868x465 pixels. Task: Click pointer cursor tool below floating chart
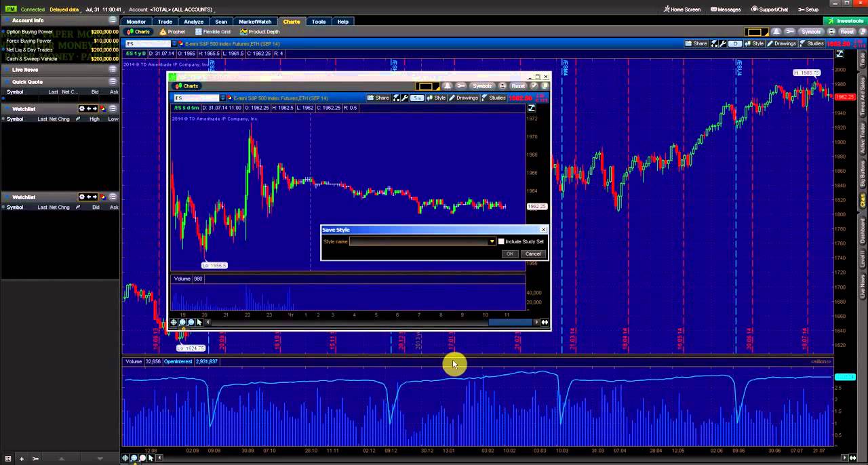tap(199, 322)
